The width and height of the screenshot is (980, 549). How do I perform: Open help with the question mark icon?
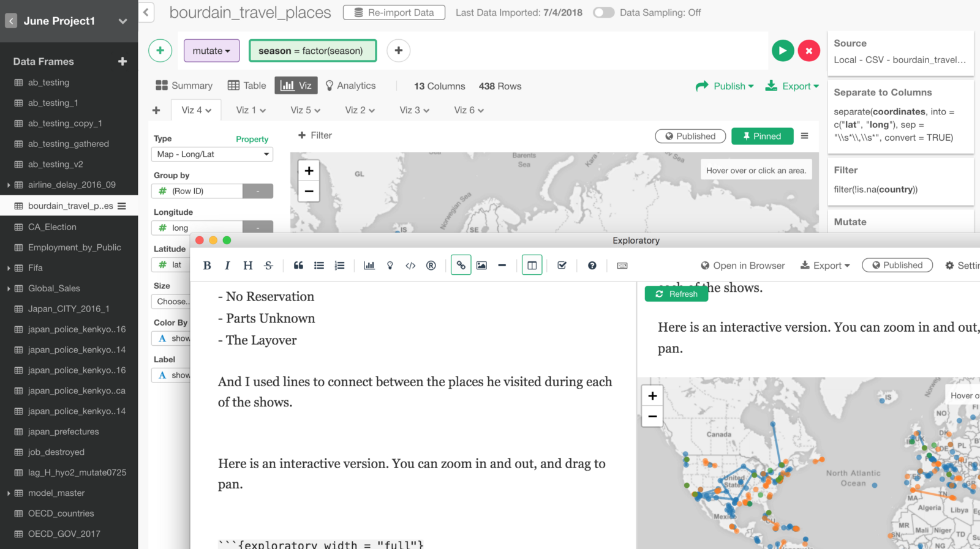[592, 266]
